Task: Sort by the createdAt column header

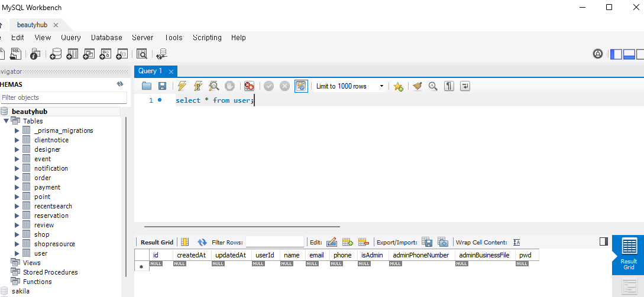Action: (x=192, y=255)
